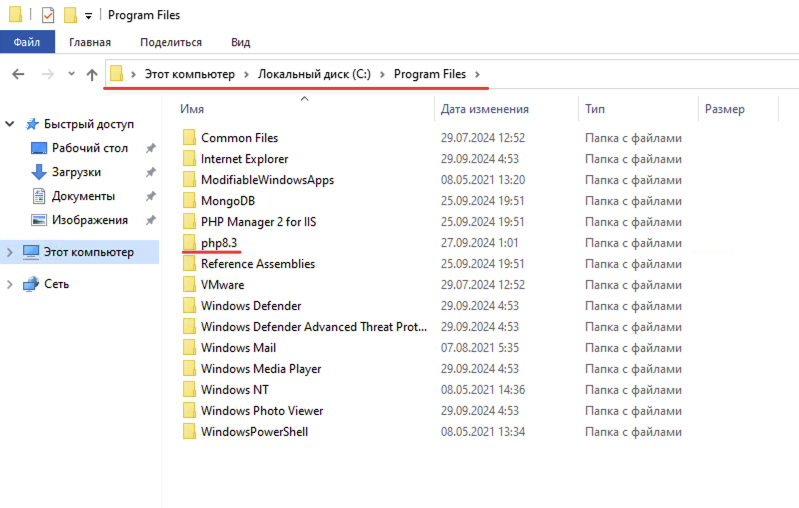Go up one level with Up arrow
The height and width of the screenshot is (508, 799).
click(92, 74)
